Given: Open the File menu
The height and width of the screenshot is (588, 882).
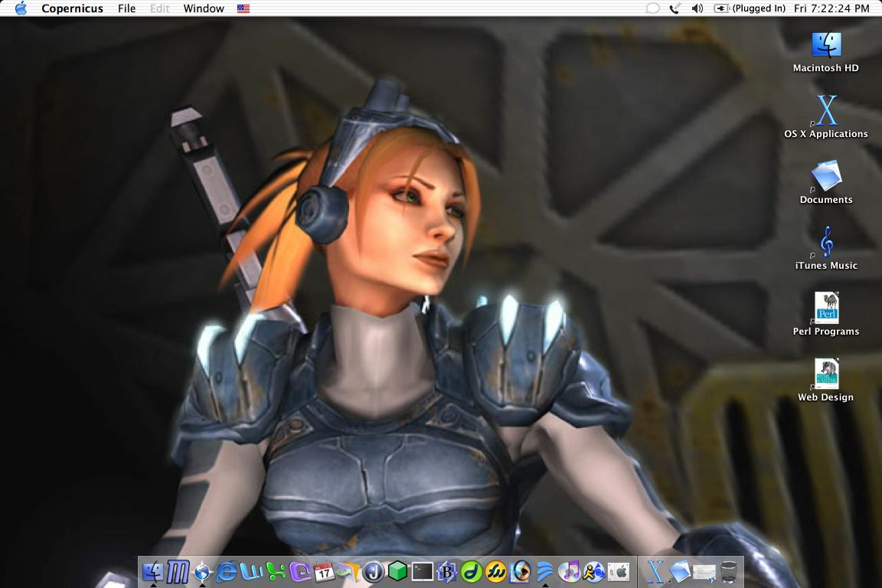Looking at the screenshot, I should pyautogui.click(x=126, y=8).
